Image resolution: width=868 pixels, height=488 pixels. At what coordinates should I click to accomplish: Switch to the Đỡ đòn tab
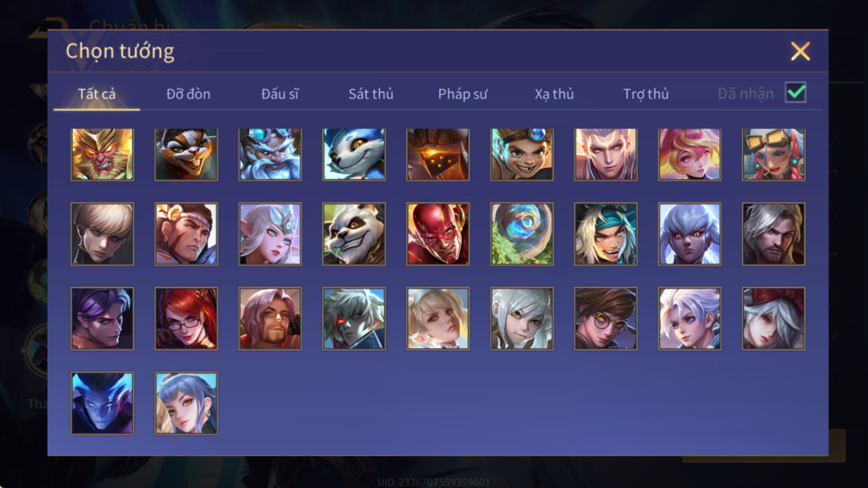tap(188, 94)
